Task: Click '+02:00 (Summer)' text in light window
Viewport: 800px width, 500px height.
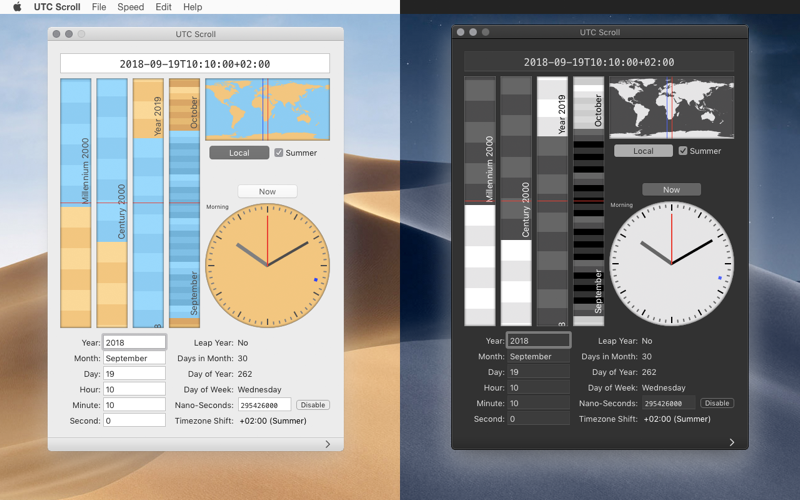Action: 273,420
